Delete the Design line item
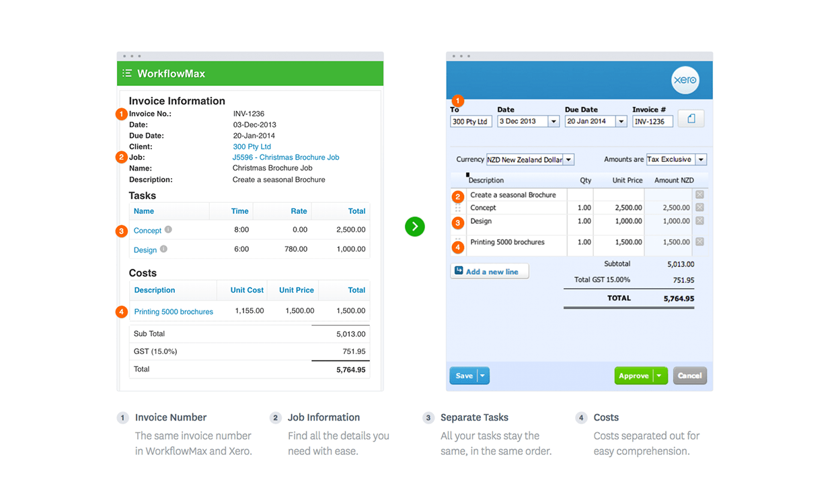The image size is (834, 504). click(x=699, y=221)
